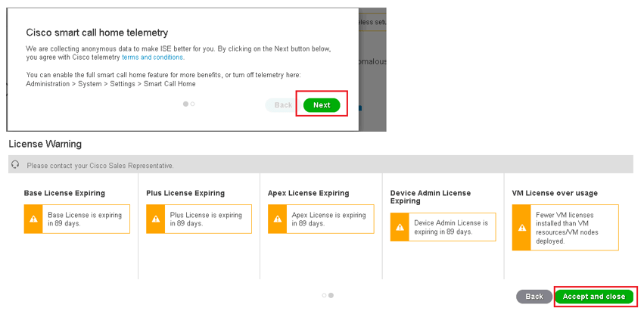Click the greyed Back button in telemetry dialog
The image size is (644, 314).
click(x=283, y=105)
